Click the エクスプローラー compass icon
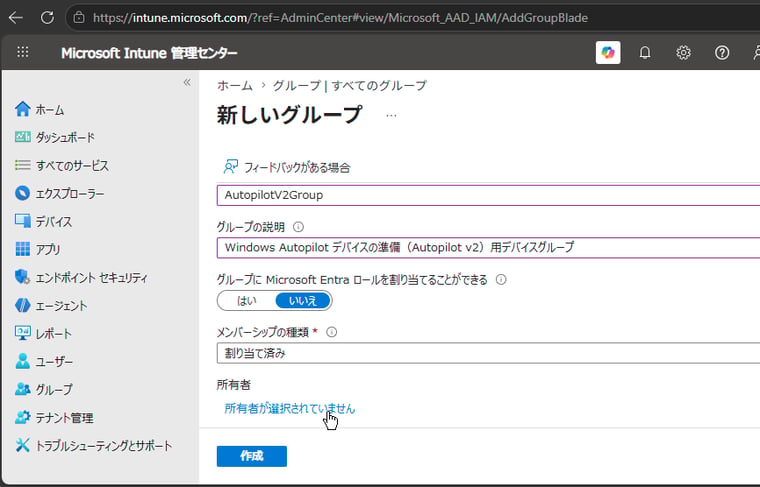The image size is (760, 487). (x=22, y=193)
